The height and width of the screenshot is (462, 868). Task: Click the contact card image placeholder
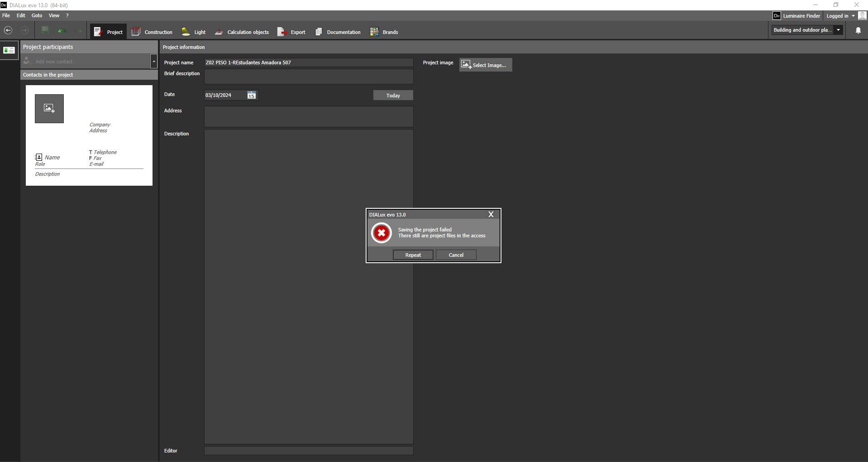click(x=49, y=108)
